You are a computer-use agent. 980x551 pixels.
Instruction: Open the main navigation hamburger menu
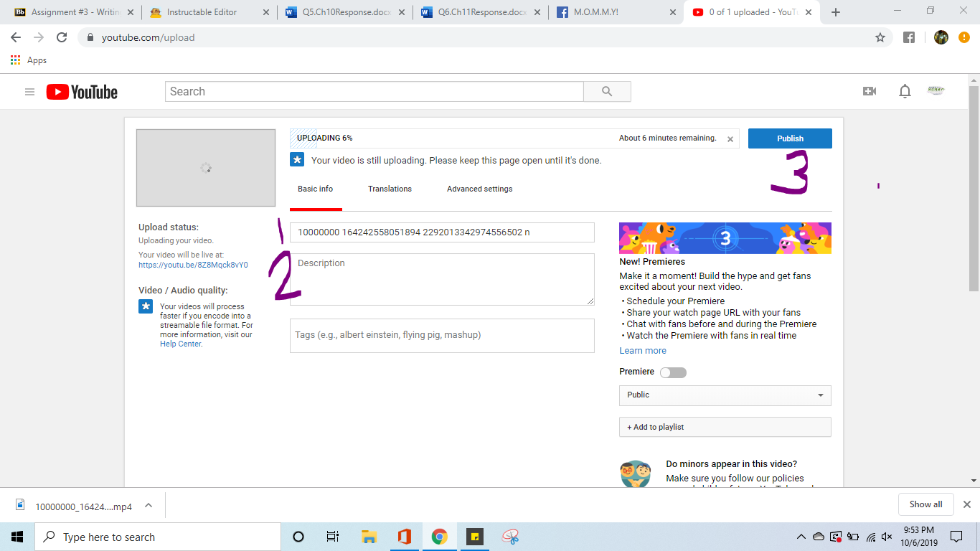29,91
